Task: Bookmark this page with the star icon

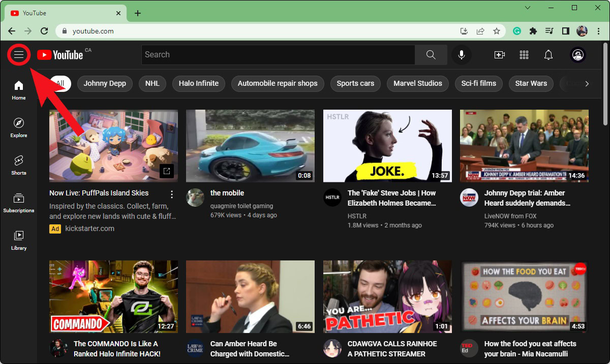Action: point(497,31)
